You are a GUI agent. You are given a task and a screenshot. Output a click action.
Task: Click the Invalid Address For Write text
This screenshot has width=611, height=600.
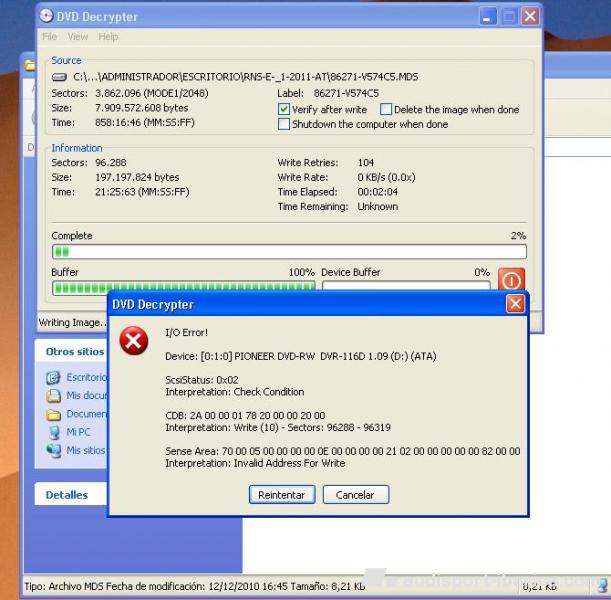(289, 463)
